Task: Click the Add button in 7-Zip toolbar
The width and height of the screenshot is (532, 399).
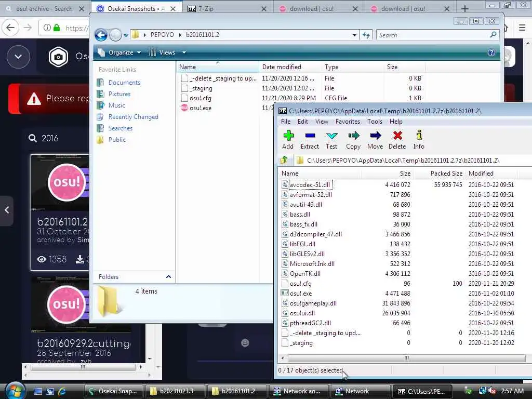Action: pyautogui.click(x=288, y=140)
